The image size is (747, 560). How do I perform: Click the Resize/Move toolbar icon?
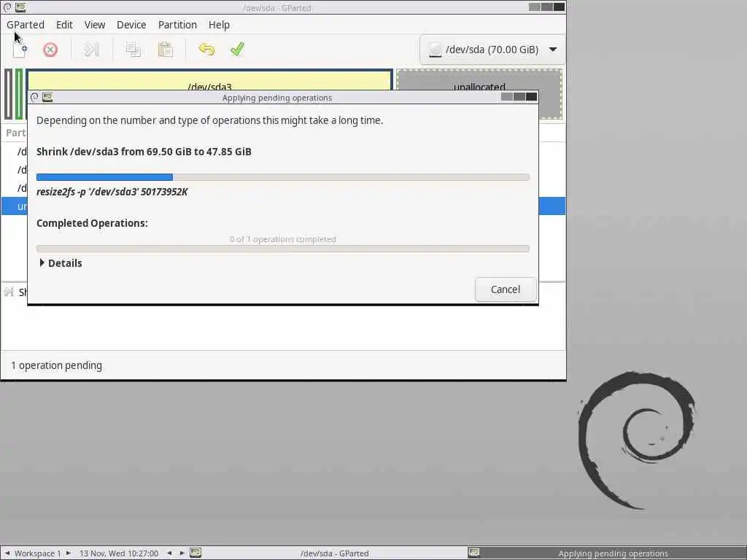(91, 50)
